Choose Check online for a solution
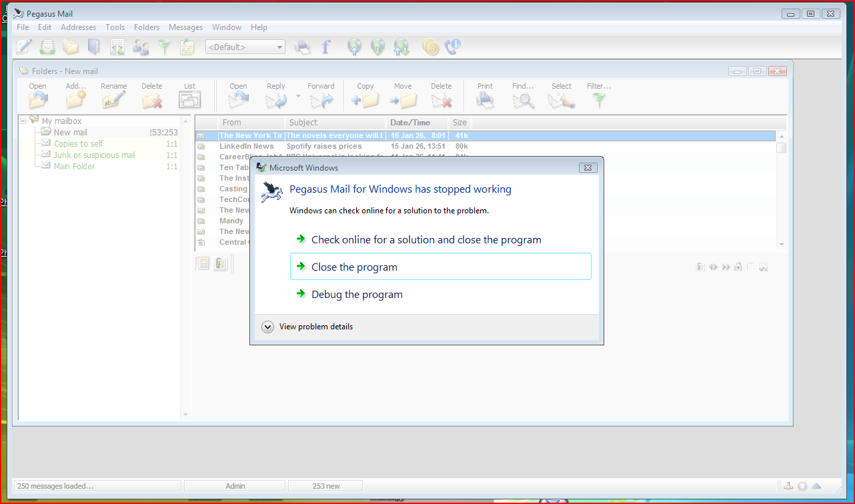This screenshot has height=504, width=855. click(426, 240)
